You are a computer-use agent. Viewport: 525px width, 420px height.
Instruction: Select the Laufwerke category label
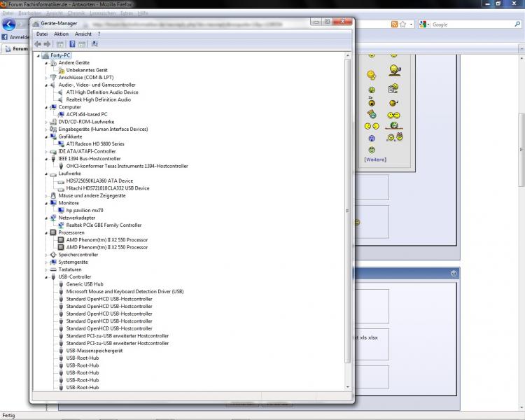[69, 174]
